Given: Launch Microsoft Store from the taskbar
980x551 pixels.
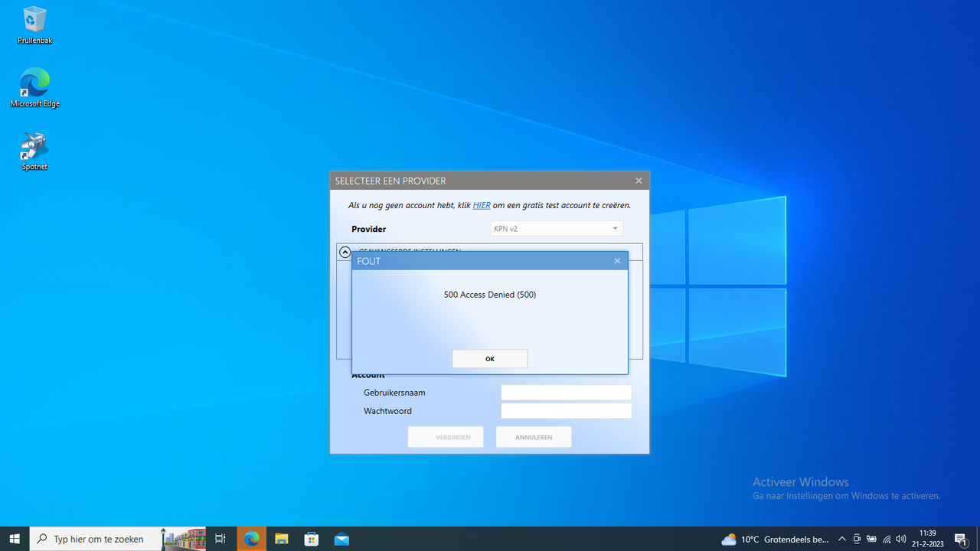Looking at the screenshot, I should 312,539.
